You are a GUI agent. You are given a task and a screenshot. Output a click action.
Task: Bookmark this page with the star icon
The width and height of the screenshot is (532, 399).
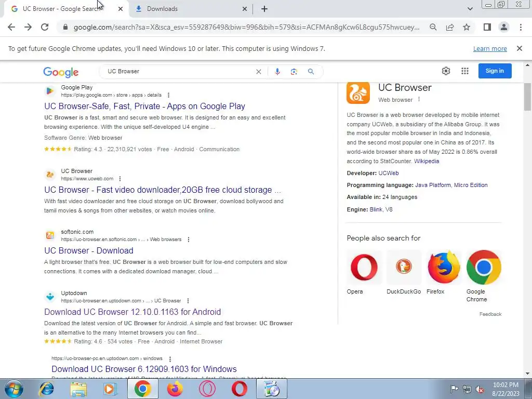coord(467,27)
